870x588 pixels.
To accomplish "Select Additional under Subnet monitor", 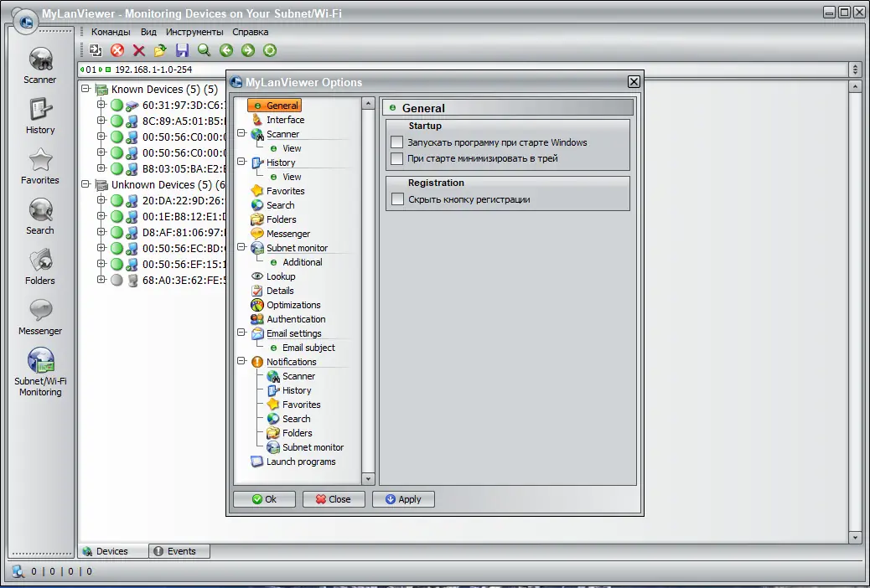I will click(x=302, y=262).
